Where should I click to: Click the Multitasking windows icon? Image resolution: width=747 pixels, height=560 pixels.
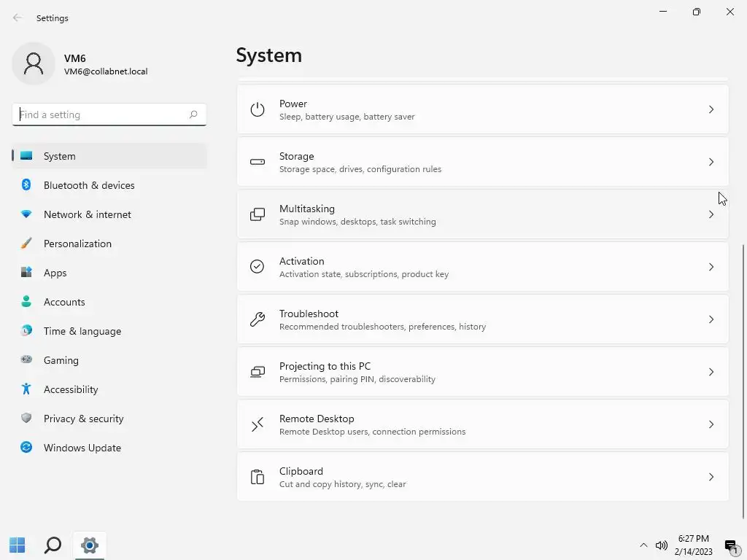click(257, 214)
